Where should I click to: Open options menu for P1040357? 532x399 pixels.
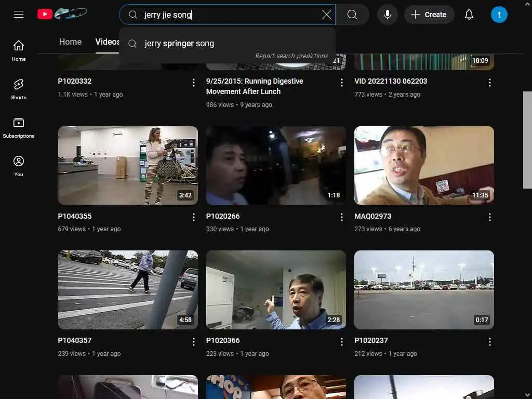click(x=193, y=342)
